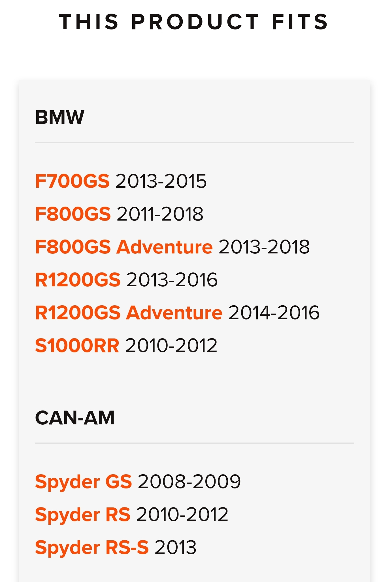Click the CAN-AM section heading
The image size is (392, 582).
point(75,418)
